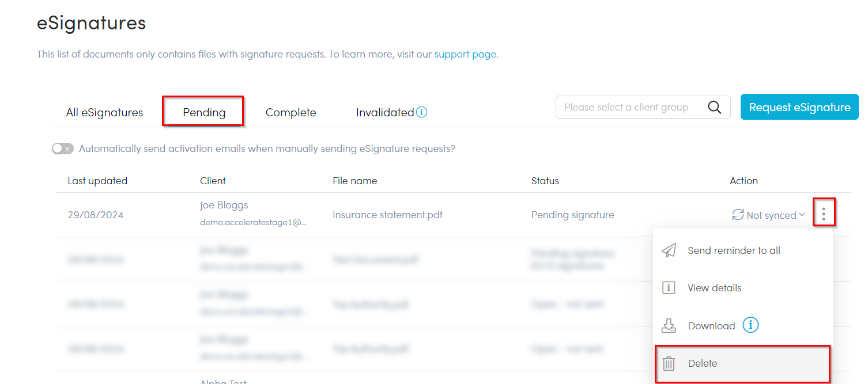868x384 pixels.
Task: Switch to the Pending tab
Action: point(204,112)
